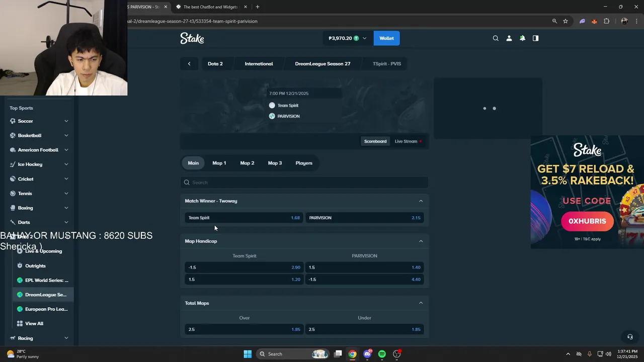The height and width of the screenshot is (362, 644).
Task: Open the notifications bell icon
Action: coord(522,38)
